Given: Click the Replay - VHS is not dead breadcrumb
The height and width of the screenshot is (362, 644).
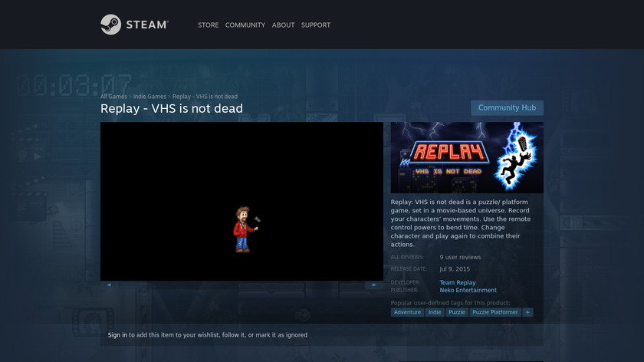Looking at the screenshot, I should pyautogui.click(x=205, y=96).
